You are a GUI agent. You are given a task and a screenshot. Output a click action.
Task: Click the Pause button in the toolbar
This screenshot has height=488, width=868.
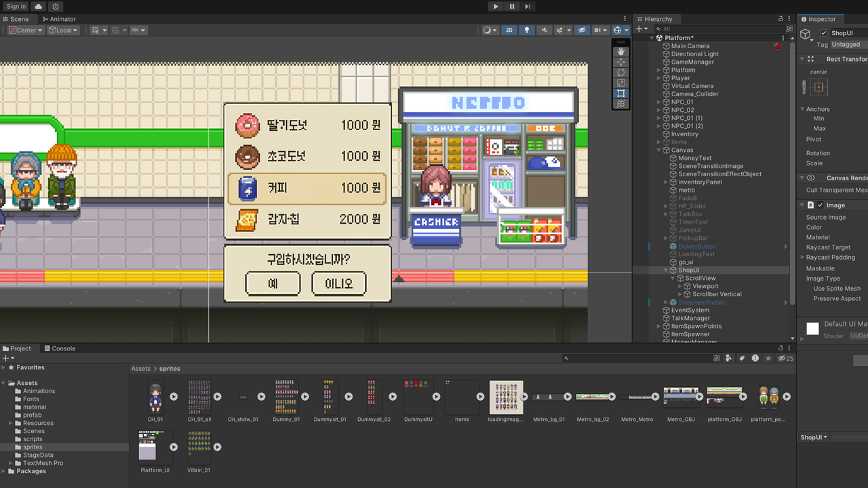click(511, 7)
